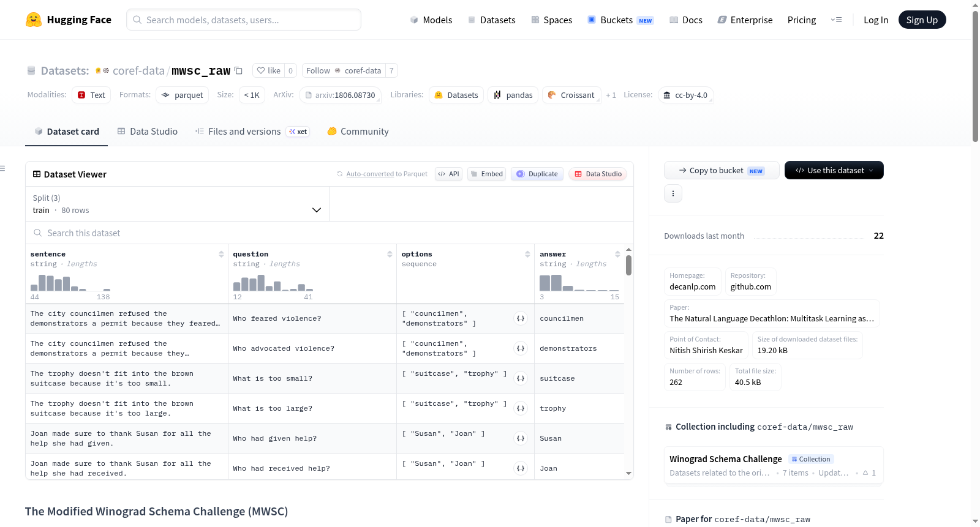
Task: Go to Models in top navigation
Action: pyautogui.click(x=431, y=20)
